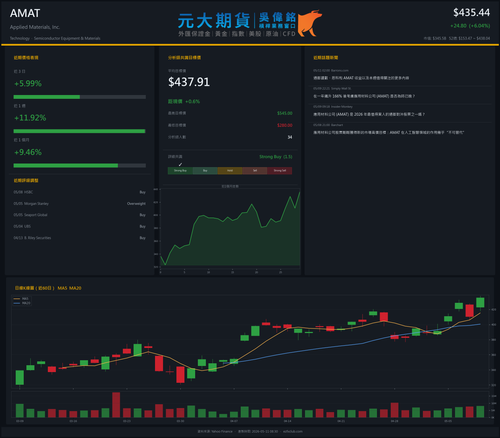The width and height of the screenshot is (500, 438).
Task: Click the +9.46% performance value
Action: tap(28, 152)
